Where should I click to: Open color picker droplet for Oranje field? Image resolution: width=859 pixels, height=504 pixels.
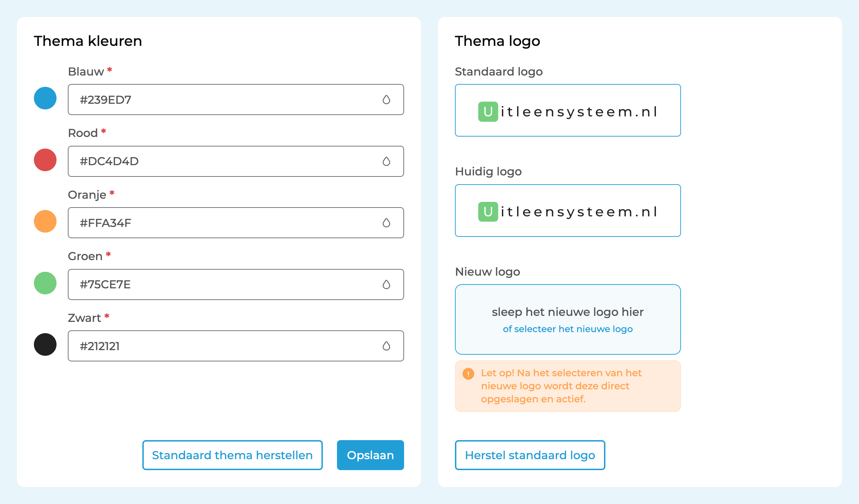click(x=386, y=223)
